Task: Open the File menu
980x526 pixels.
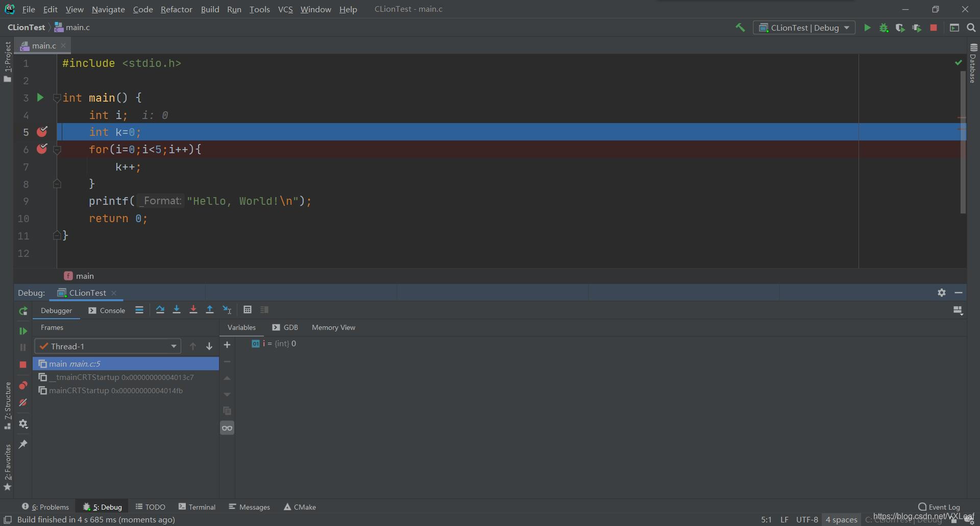Action: click(x=29, y=9)
